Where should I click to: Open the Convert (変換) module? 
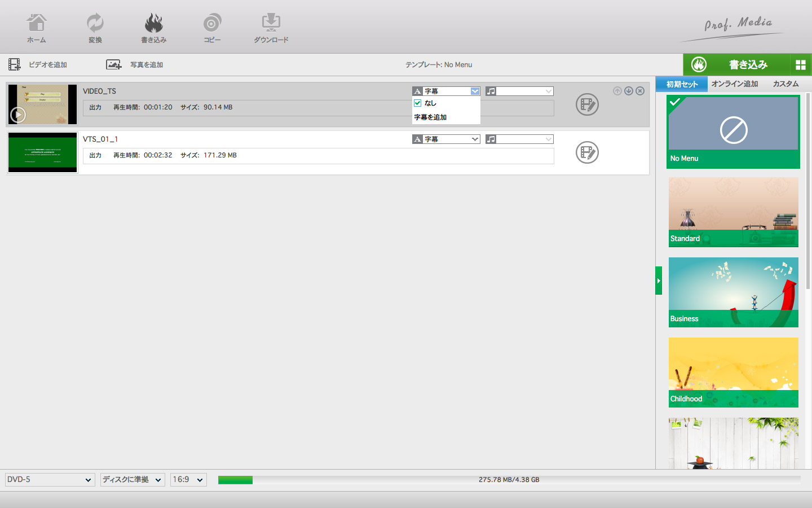point(95,28)
